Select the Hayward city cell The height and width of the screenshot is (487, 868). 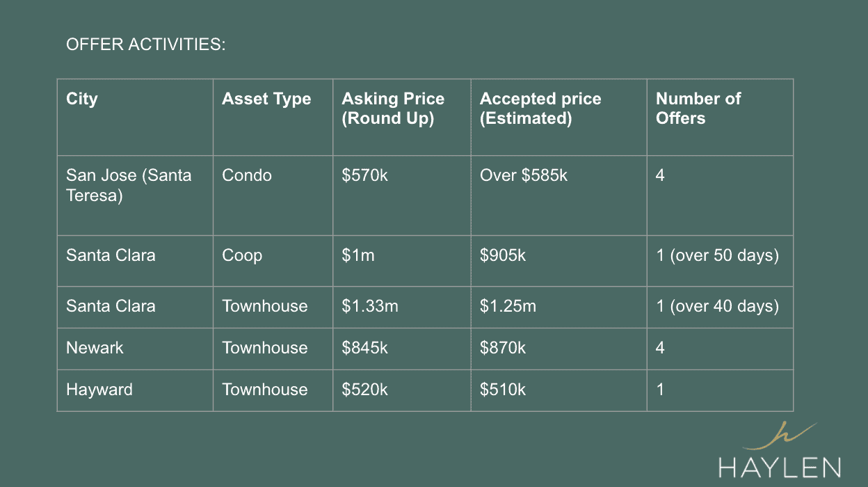(135, 390)
